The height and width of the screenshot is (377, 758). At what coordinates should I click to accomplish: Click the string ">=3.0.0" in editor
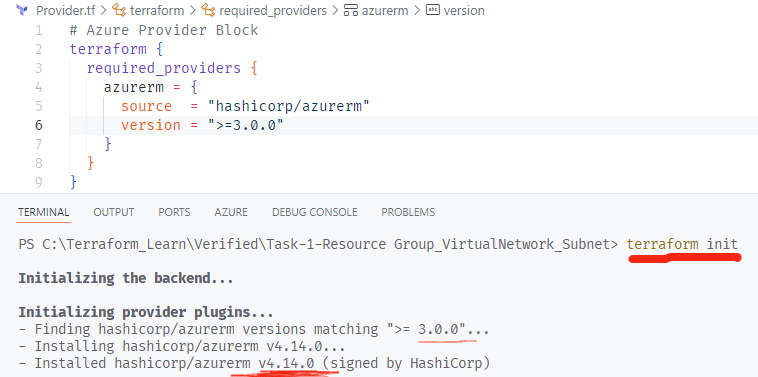(x=246, y=125)
